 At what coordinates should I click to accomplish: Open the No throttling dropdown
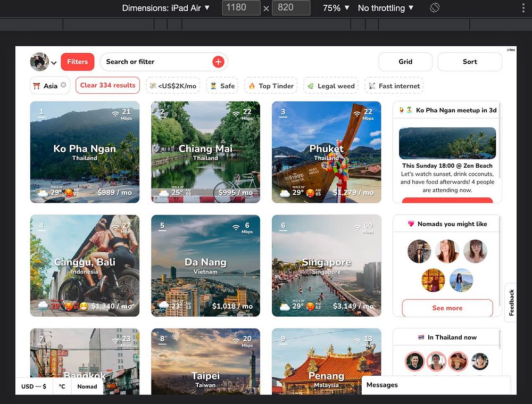point(386,8)
